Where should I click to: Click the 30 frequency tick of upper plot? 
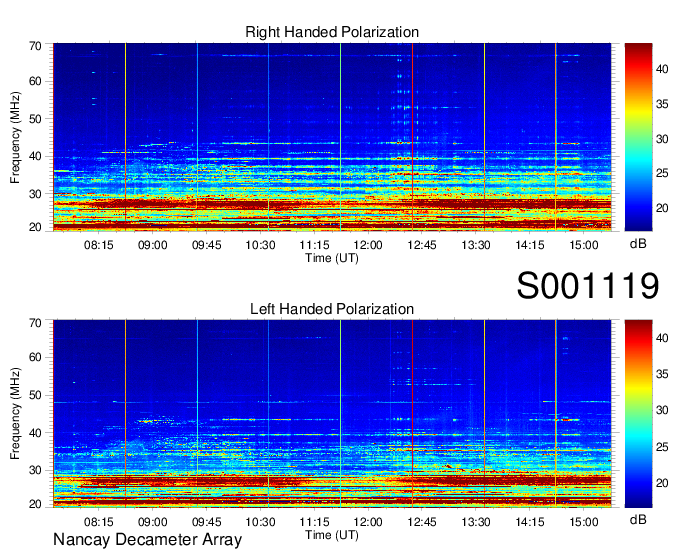35,194
